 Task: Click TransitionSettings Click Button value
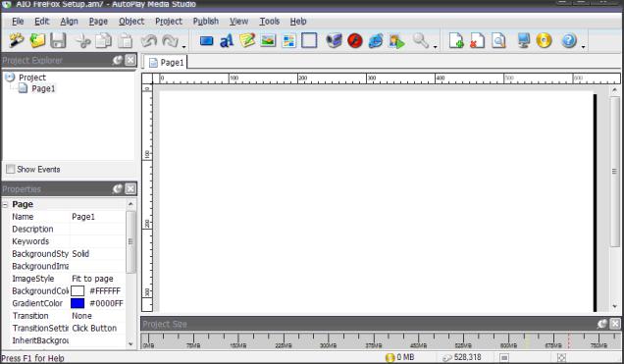94,329
